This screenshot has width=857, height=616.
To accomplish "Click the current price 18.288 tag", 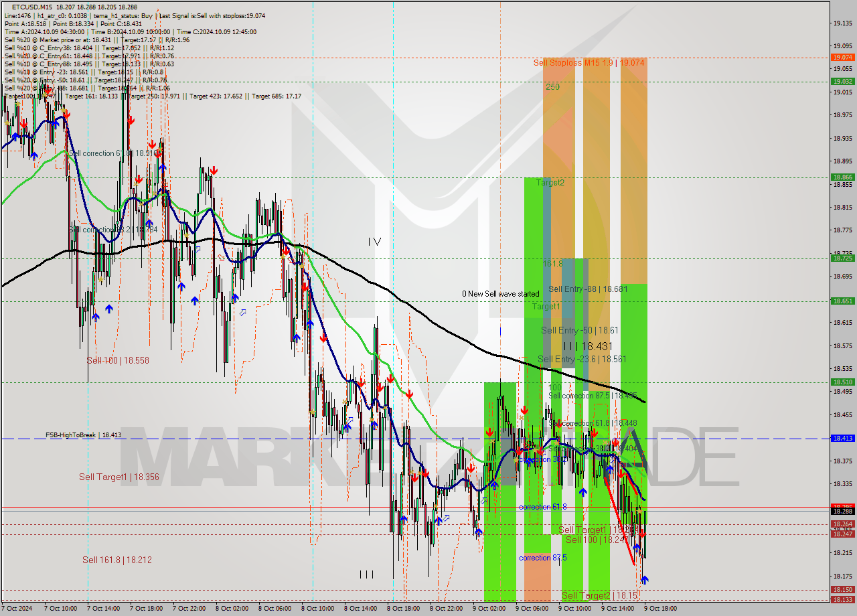I will (842, 511).
